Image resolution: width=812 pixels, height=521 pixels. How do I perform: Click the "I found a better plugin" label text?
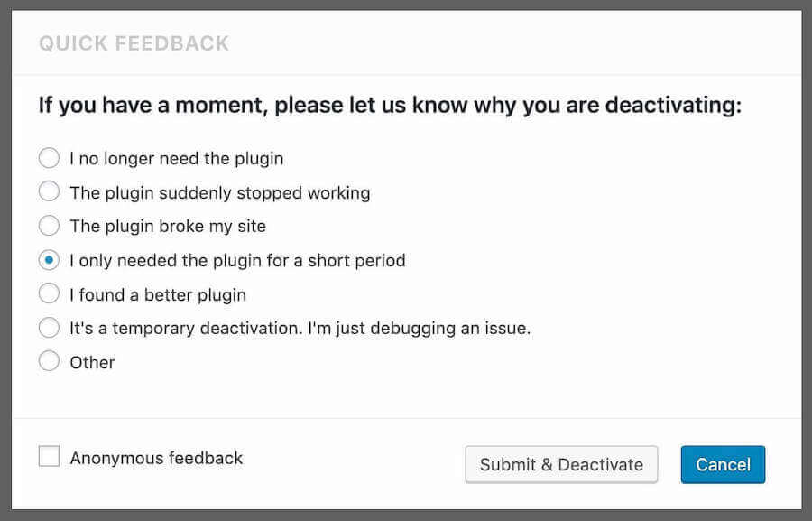click(x=158, y=295)
